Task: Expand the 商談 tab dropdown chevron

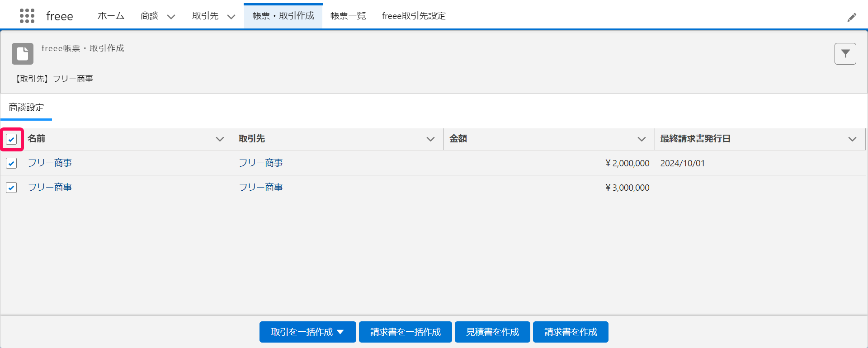Action: coord(171,17)
